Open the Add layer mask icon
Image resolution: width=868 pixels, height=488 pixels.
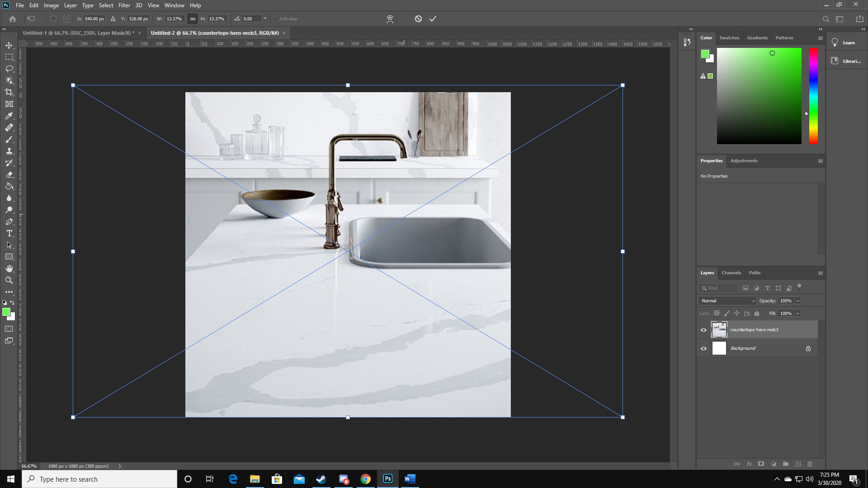pos(762,464)
